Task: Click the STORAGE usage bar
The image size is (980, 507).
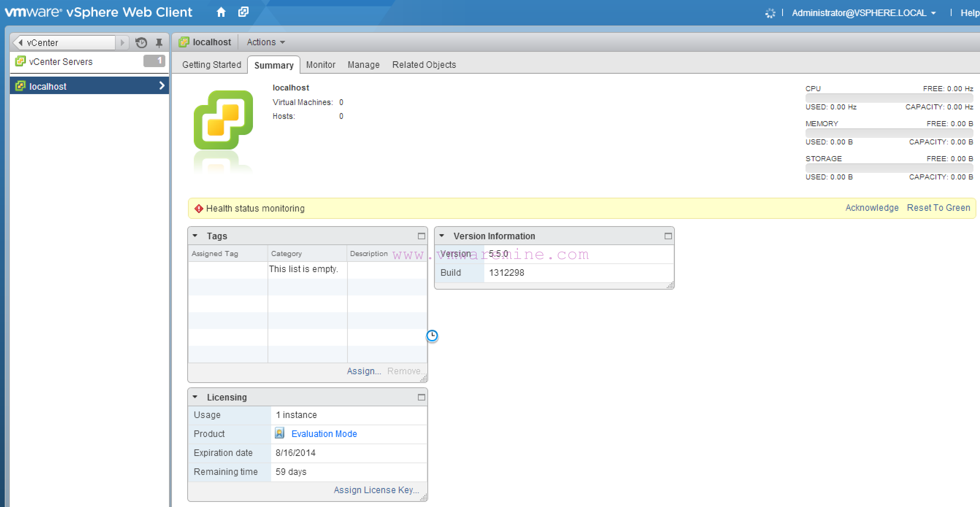Action: tap(889, 168)
